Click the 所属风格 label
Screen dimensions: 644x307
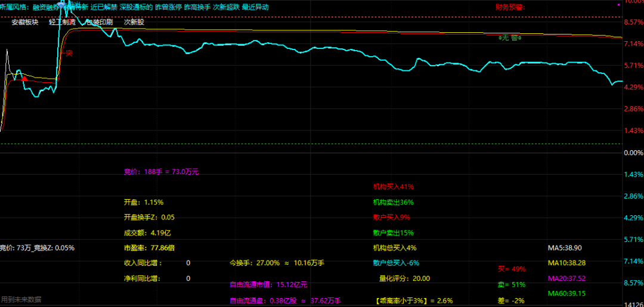click(x=14, y=7)
